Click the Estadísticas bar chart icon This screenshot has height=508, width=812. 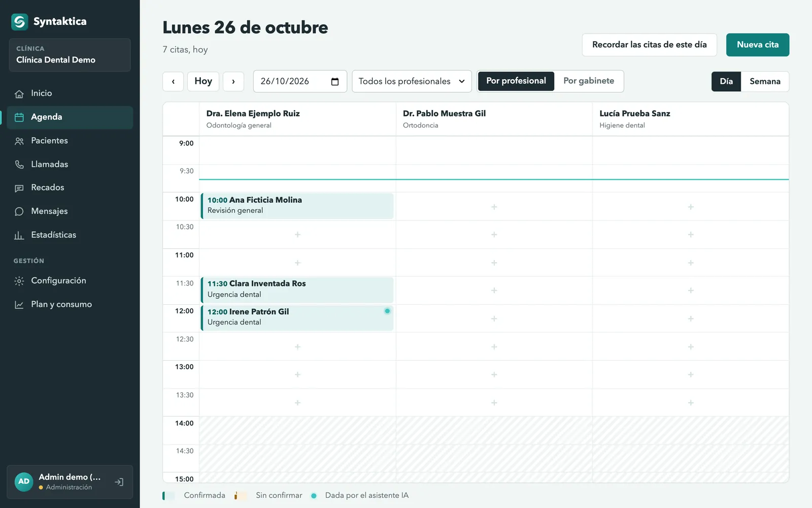pos(19,235)
